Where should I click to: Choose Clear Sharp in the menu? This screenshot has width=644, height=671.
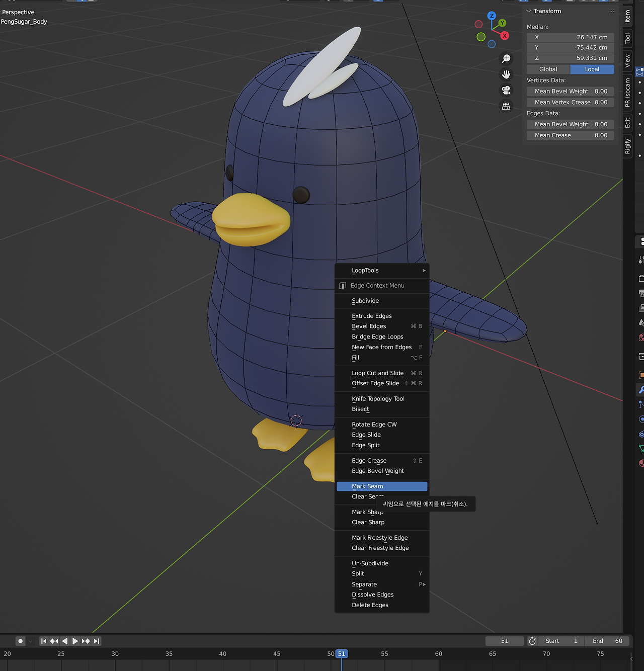click(382, 522)
